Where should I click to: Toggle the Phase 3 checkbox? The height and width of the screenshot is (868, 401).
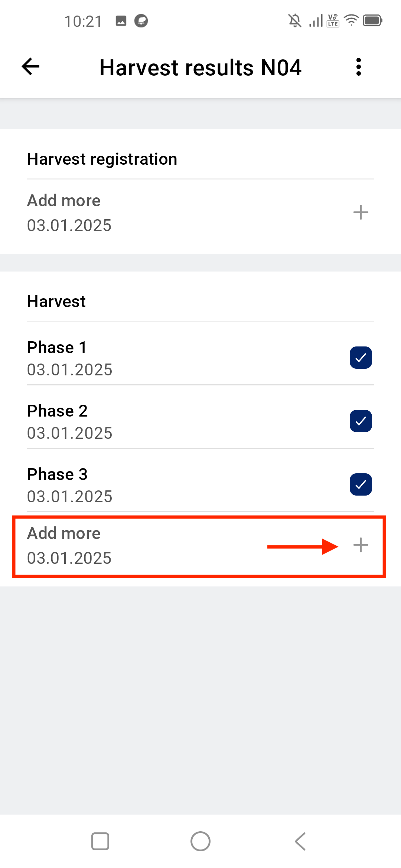click(361, 484)
